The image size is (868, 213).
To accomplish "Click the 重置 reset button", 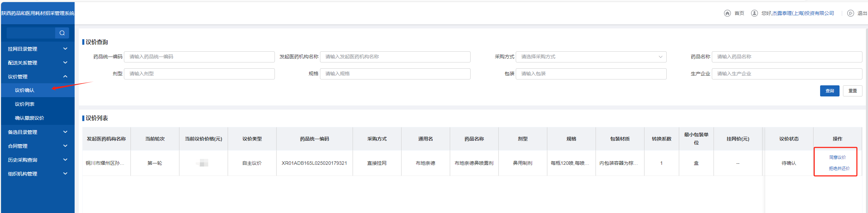I will point(852,91).
